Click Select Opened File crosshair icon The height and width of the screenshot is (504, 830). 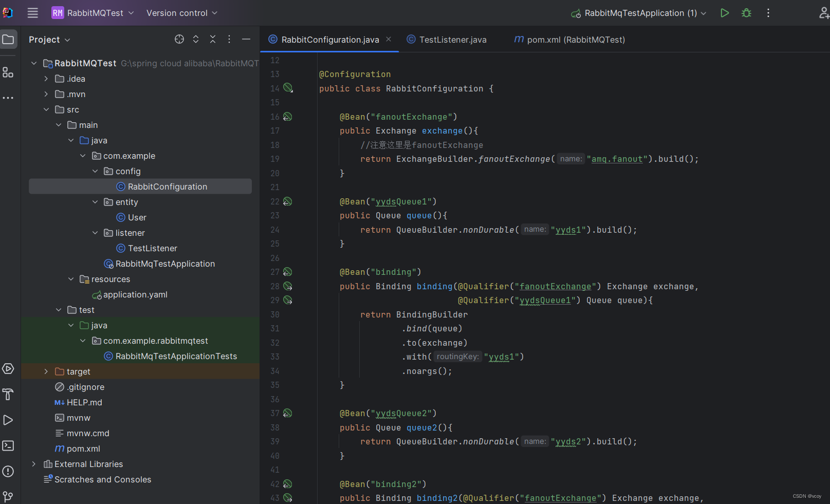tap(179, 39)
